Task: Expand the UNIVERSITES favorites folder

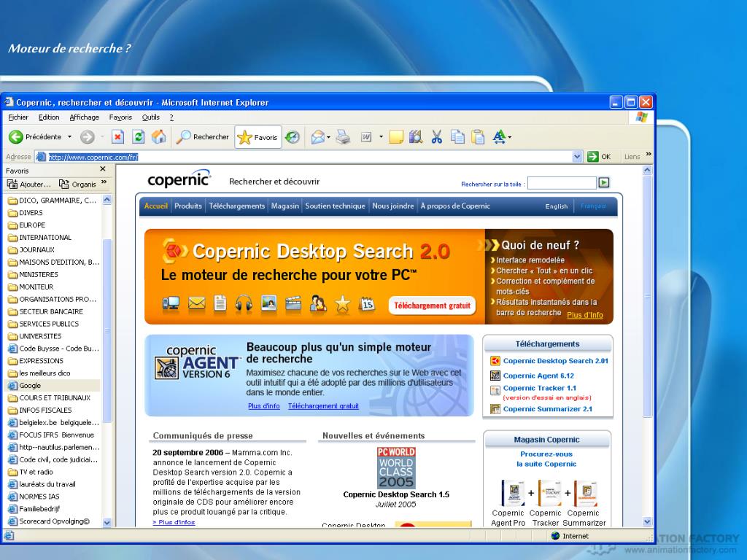Action: pos(35,336)
